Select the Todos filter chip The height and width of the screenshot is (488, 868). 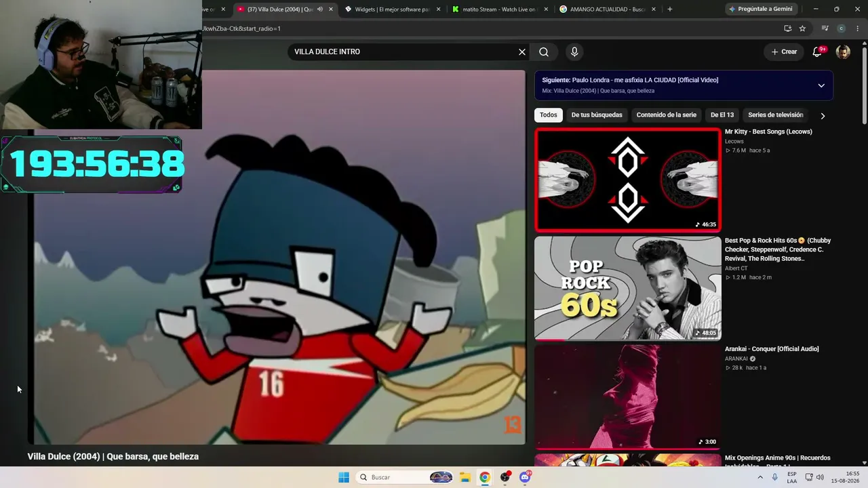pyautogui.click(x=549, y=115)
